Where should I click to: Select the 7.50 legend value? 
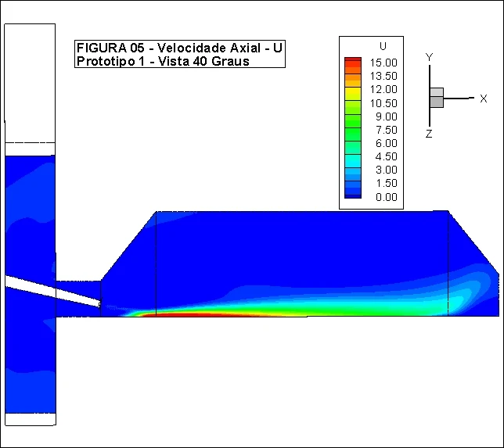pos(387,130)
